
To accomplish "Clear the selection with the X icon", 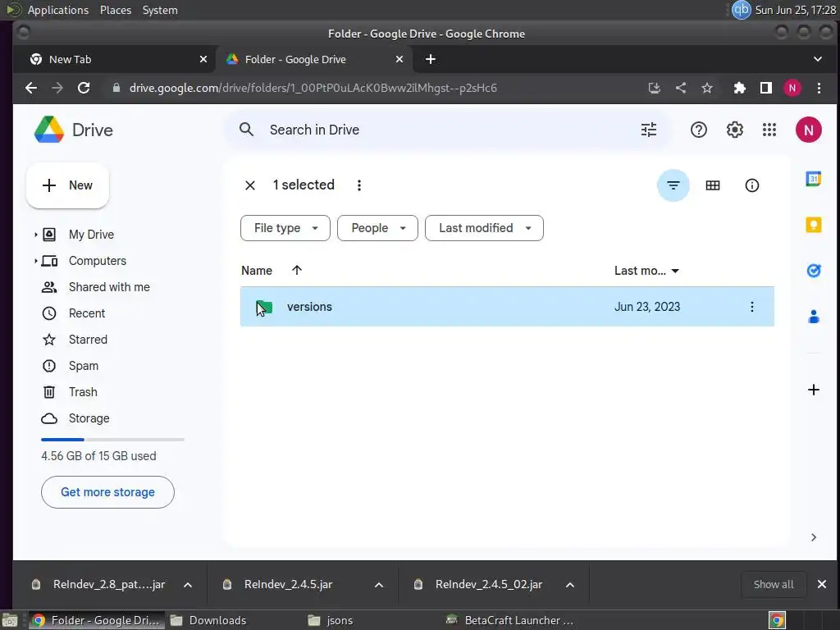I will coord(249,185).
